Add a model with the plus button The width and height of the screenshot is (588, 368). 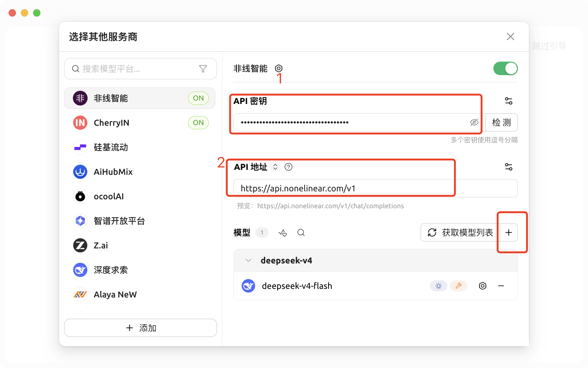tap(509, 232)
